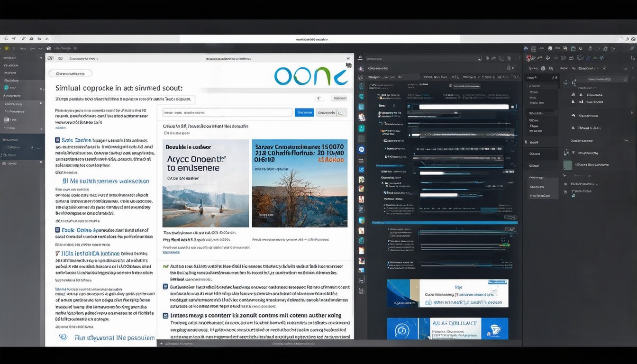Pick the gray-green color swatch in the right panel
The width and height of the screenshot is (637, 364).
567,165
